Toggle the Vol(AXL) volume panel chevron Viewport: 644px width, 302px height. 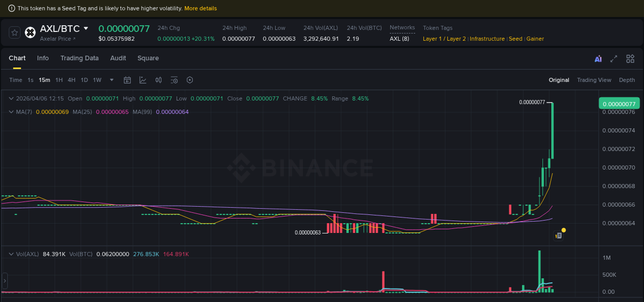click(x=11, y=254)
